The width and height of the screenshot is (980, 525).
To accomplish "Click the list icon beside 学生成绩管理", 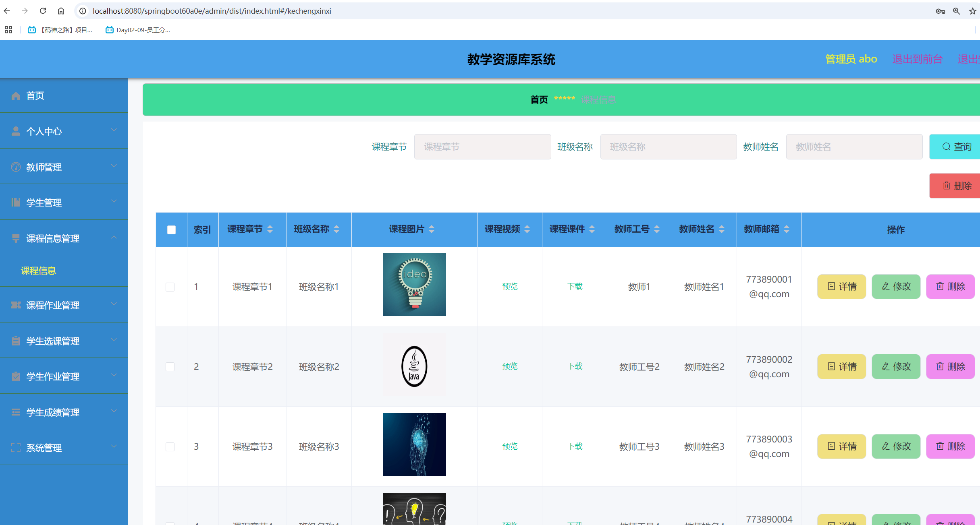I will [x=16, y=412].
